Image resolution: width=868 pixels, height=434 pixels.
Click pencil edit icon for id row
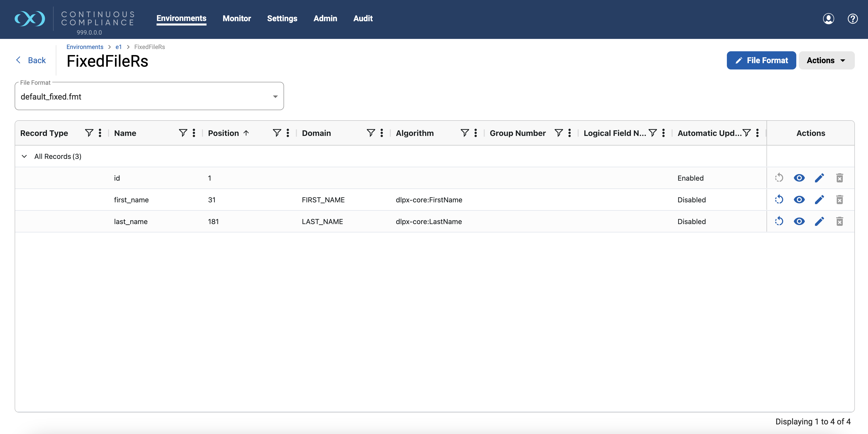click(x=819, y=178)
